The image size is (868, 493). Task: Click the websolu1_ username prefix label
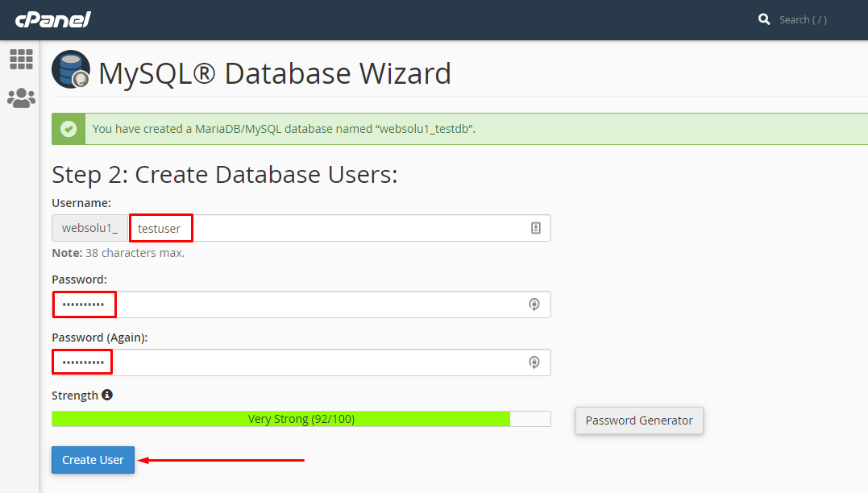pyautogui.click(x=89, y=228)
